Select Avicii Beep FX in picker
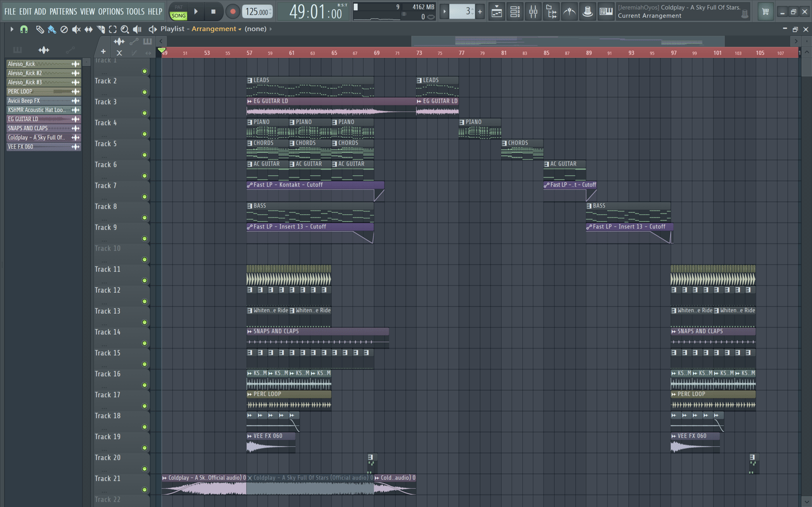Viewport: 812px width, 507px height. pos(43,101)
